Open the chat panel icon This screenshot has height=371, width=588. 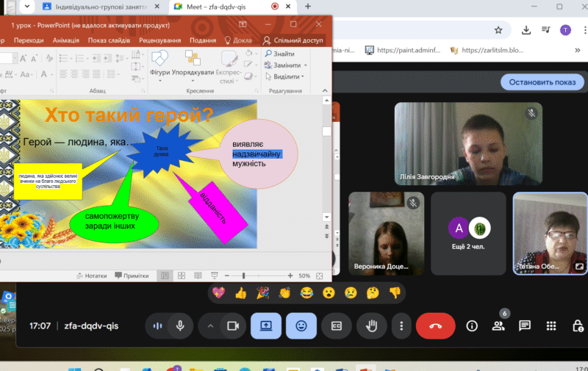click(525, 325)
